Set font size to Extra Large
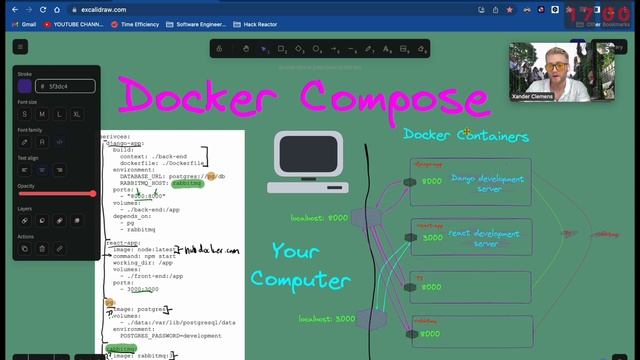This screenshot has height=360, width=640. coord(76,114)
